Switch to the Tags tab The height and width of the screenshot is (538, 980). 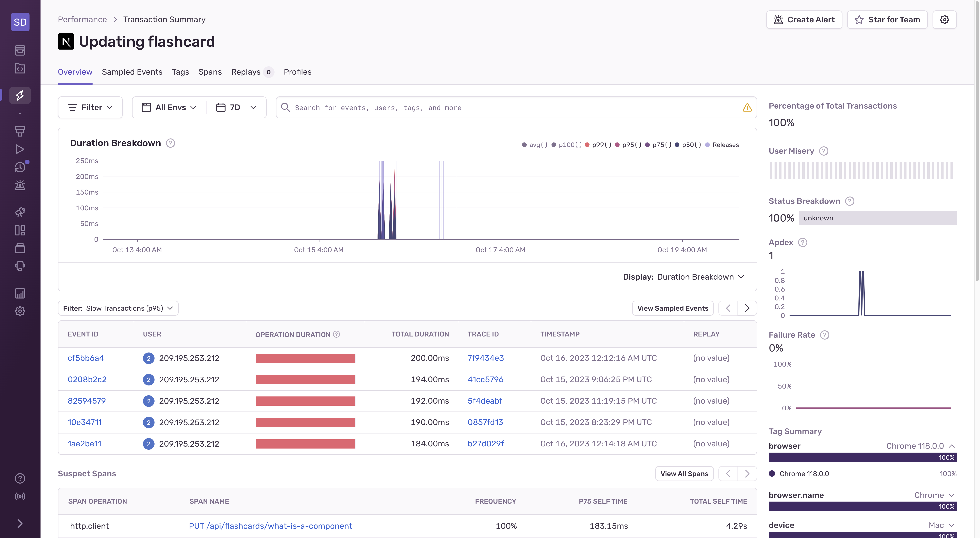point(180,72)
